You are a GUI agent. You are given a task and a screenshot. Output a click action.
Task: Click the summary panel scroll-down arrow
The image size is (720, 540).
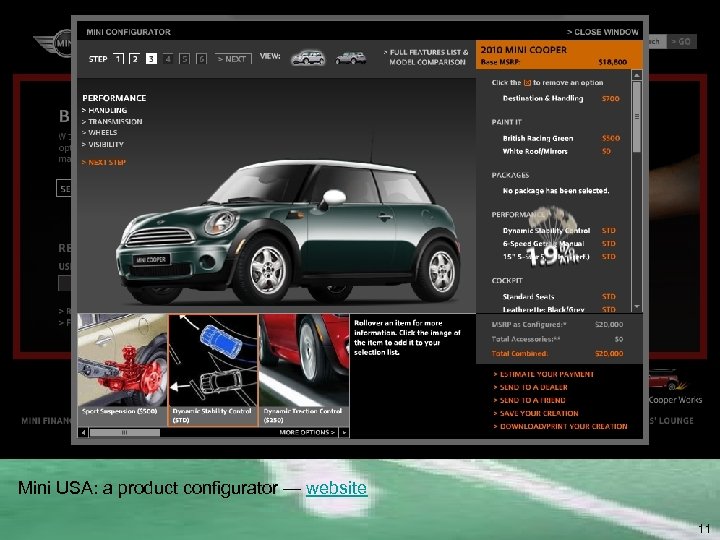(636, 306)
